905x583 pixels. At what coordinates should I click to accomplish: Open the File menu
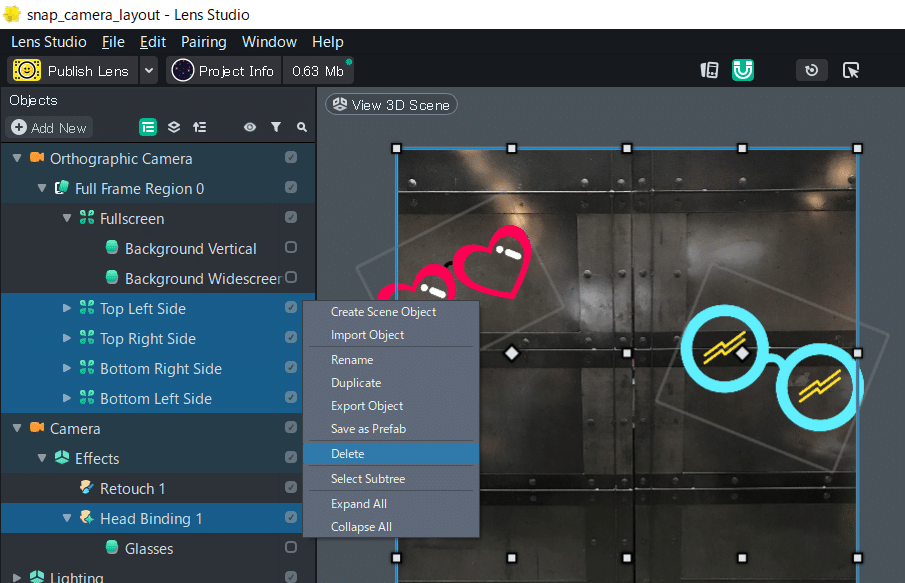(x=113, y=42)
